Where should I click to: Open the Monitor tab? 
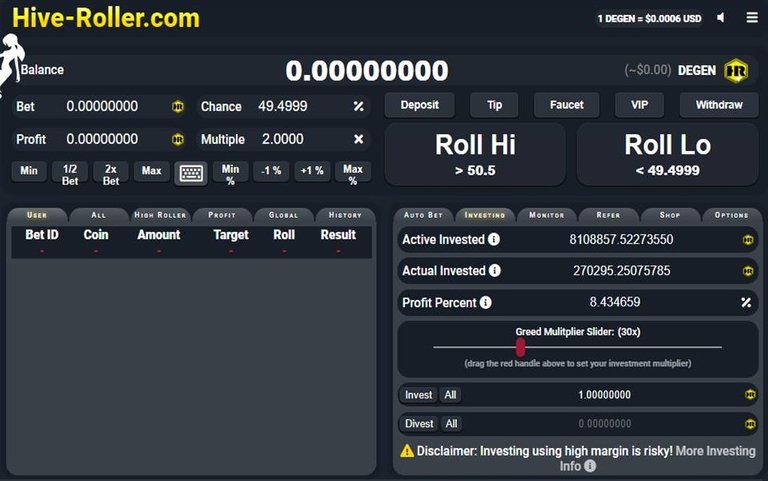point(547,215)
